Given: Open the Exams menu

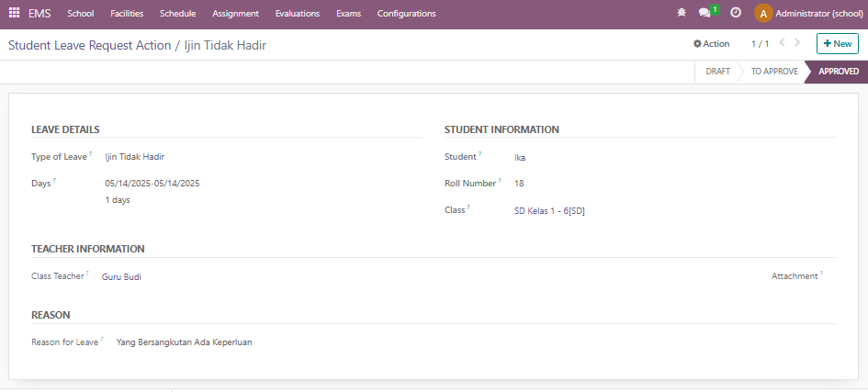Looking at the screenshot, I should (x=348, y=13).
